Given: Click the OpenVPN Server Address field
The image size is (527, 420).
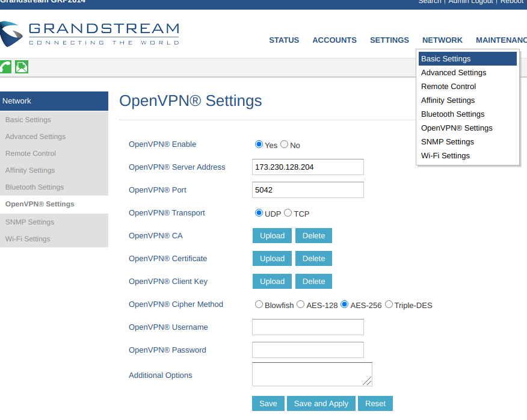Looking at the screenshot, I should point(307,167).
